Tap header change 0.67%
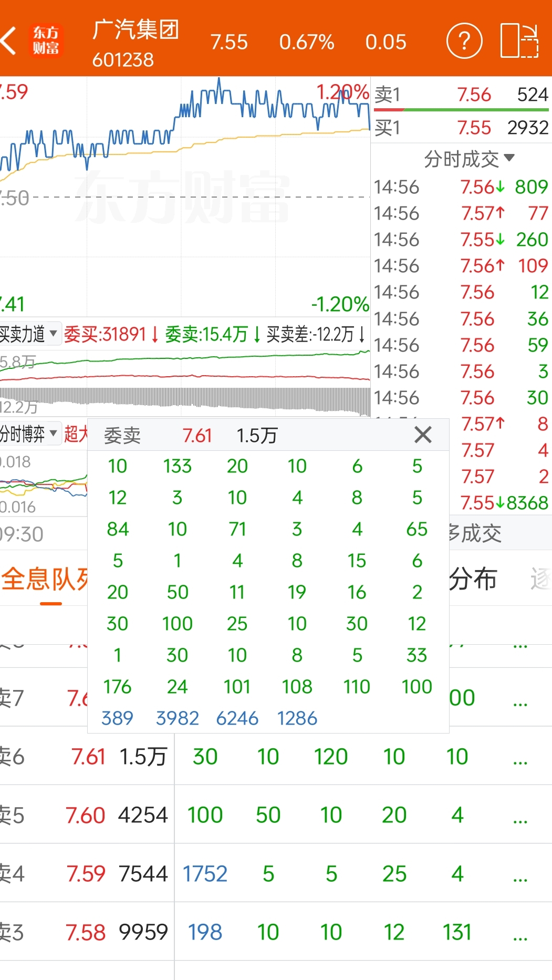 307,42
